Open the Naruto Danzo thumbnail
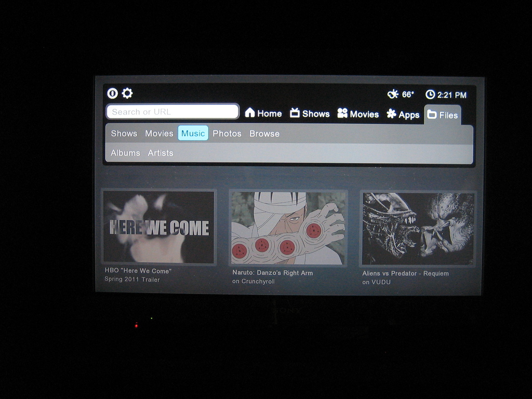Viewport: 532px width, 399px height. 288,228
